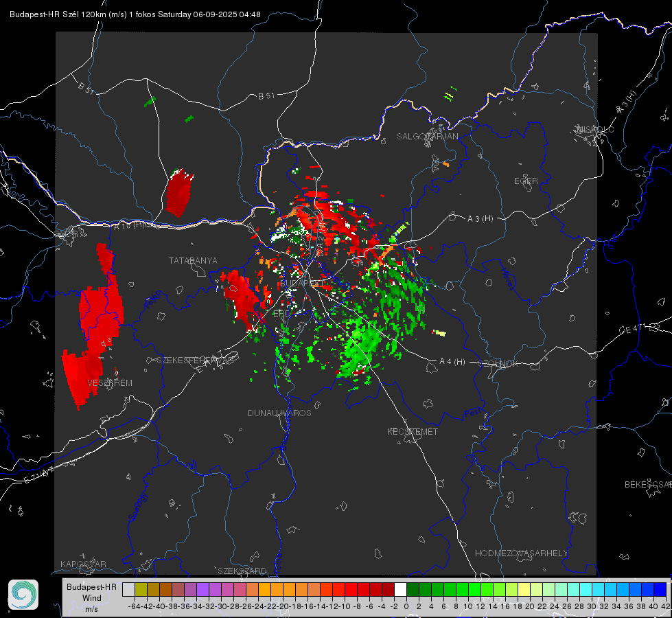Image resolution: width=672 pixels, height=618 pixels.
Task: Pick the olive swatch after -64 label
Action: 141,589
